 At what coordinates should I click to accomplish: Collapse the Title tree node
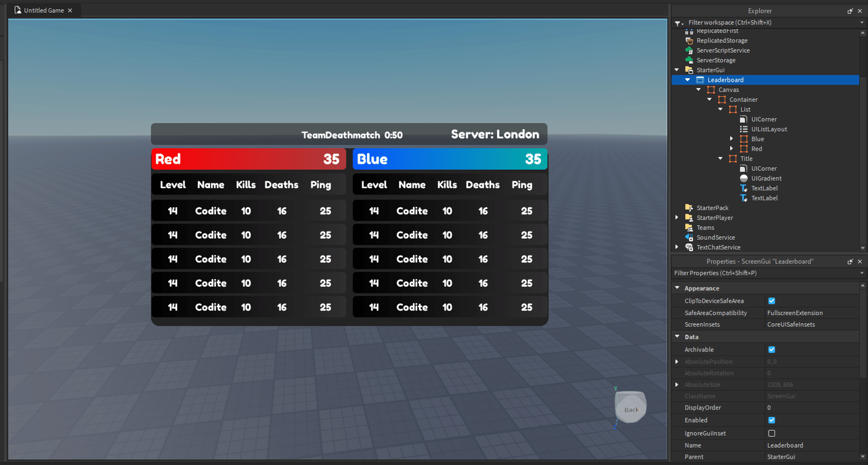pos(720,159)
